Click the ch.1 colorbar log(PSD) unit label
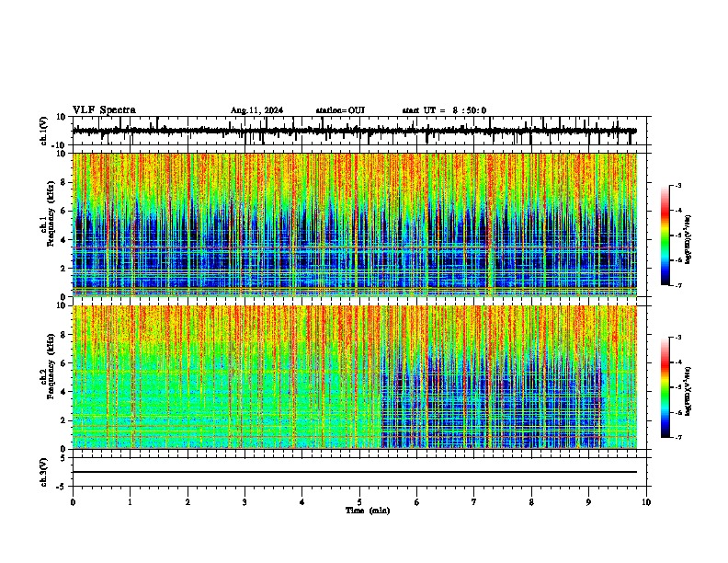 [x=688, y=239]
